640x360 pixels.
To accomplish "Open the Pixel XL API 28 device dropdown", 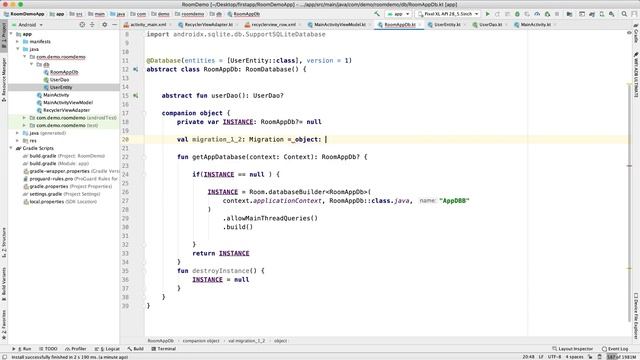I will (x=448, y=14).
